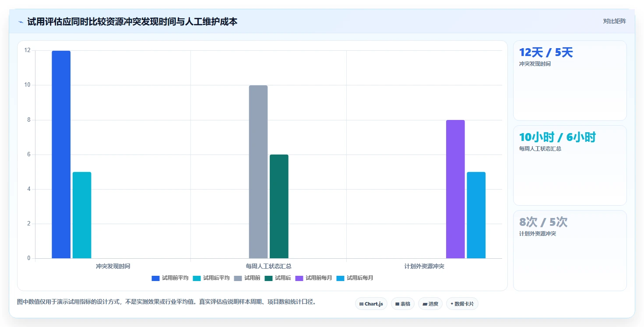Click the y-axis value 10

28,85
